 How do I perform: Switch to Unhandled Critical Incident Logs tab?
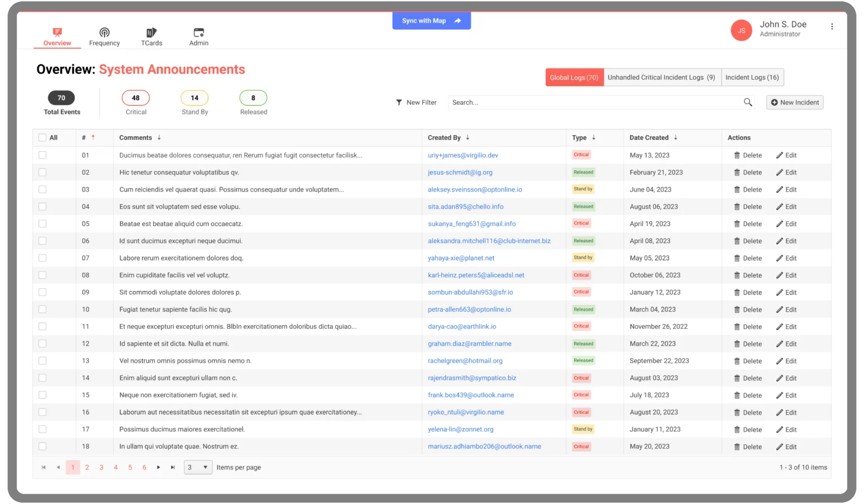point(662,77)
